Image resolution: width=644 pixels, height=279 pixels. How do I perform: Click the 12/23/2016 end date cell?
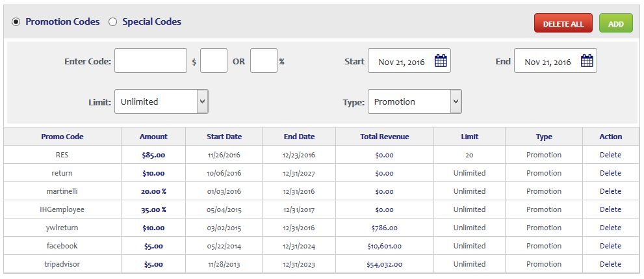coord(298,155)
